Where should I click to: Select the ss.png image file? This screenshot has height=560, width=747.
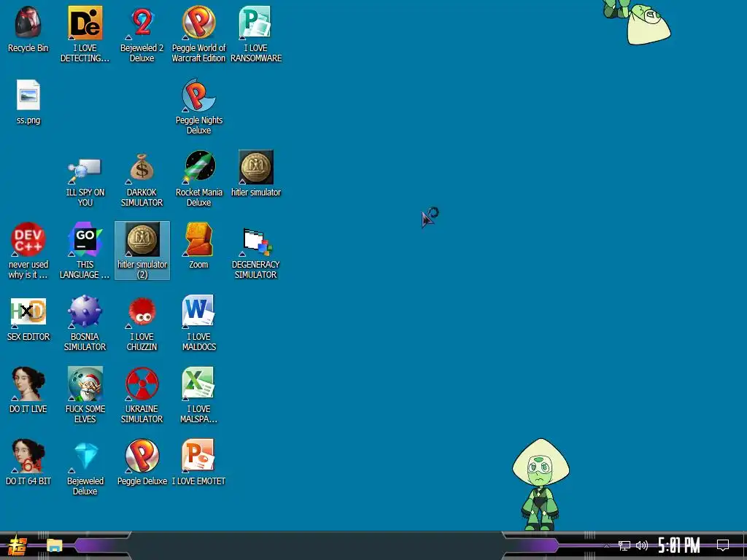(x=28, y=102)
